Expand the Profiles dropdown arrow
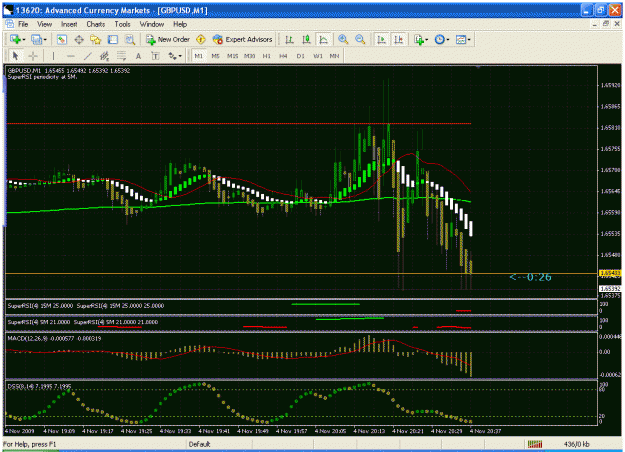The image size is (625, 452). pyautogui.click(x=45, y=40)
